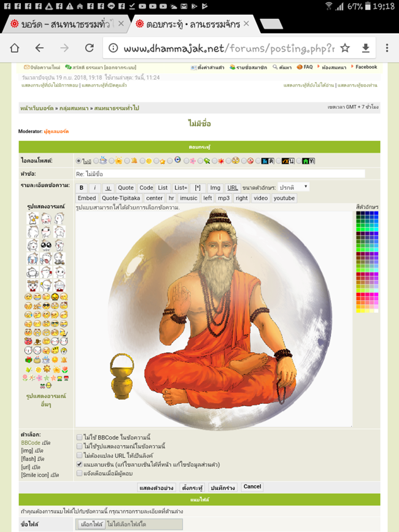Viewport: 399px width, 532px height.
Task: Check the 'ไม่ใช้ BBCode ในข้อความนี้' checkbox
Action: [79, 437]
